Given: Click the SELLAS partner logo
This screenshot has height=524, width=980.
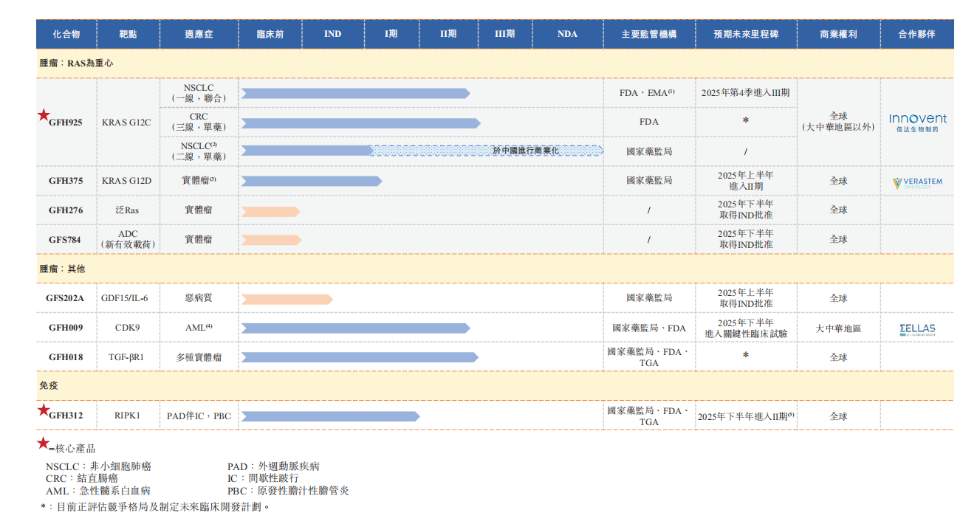Looking at the screenshot, I should point(917,329).
